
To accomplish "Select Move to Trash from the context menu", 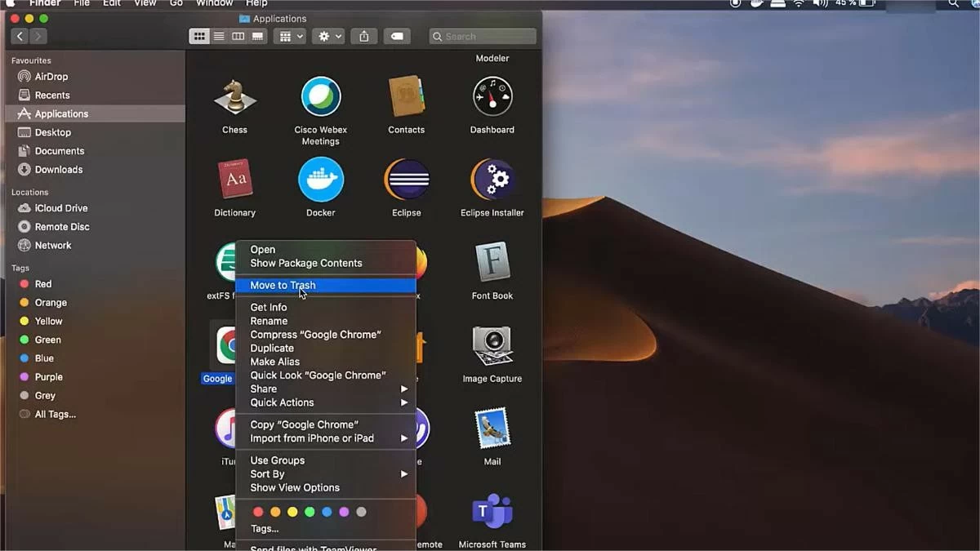I will click(x=283, y=285).
